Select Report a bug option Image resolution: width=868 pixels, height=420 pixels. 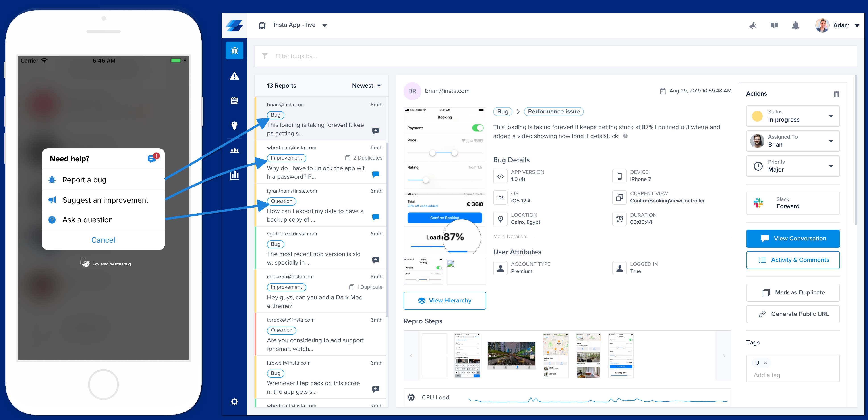point(84,180)
